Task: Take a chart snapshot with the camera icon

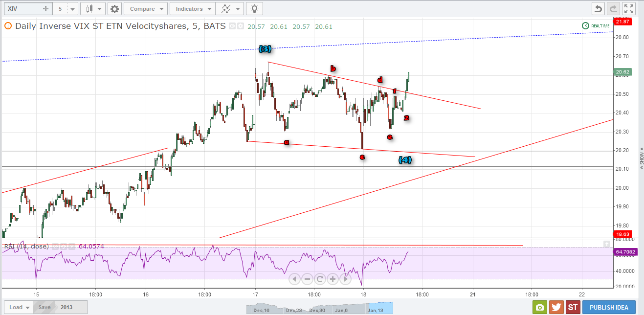Action: coord(539,307)
